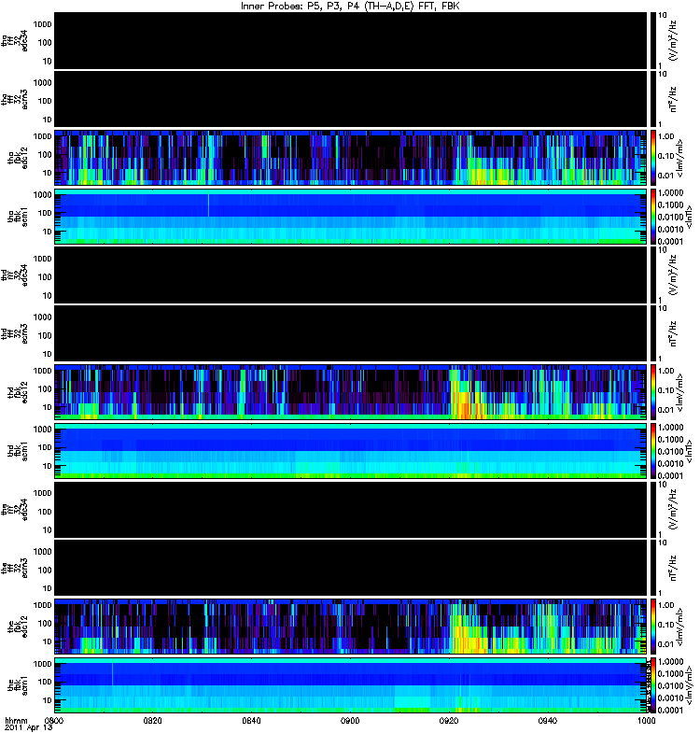The width and height of the screenshot is (700, 747).
Task: Click the 'tha fbk edc12' y-axis title
Action: [17, 158]
